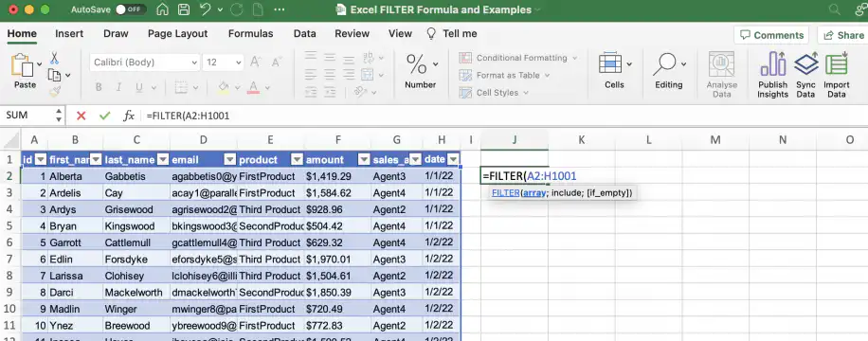Switch to the Insert tab
Screen dimensions: 868x341
point(69,34)
